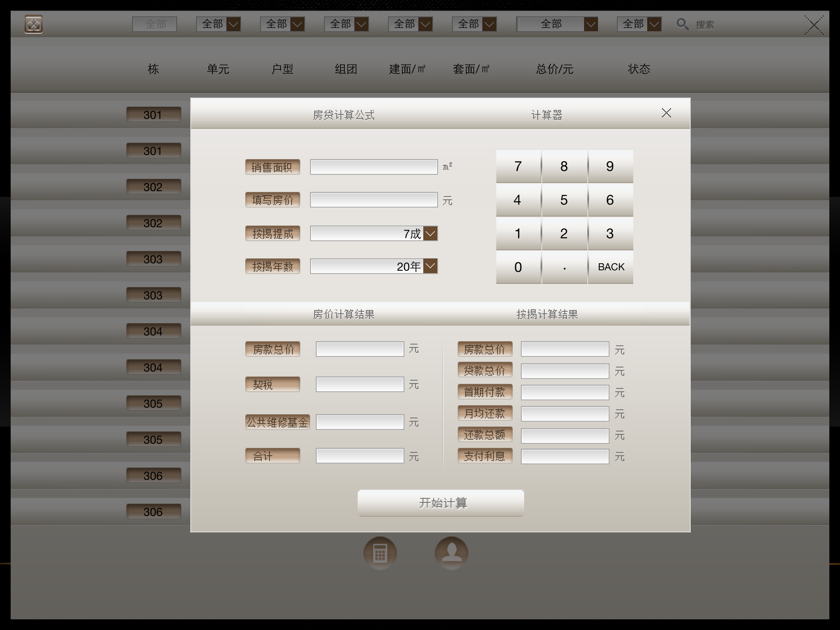This screenshot has height=630, width=840.
Task: Click the 贷款总价 result field
Action: tap(565, 371)
